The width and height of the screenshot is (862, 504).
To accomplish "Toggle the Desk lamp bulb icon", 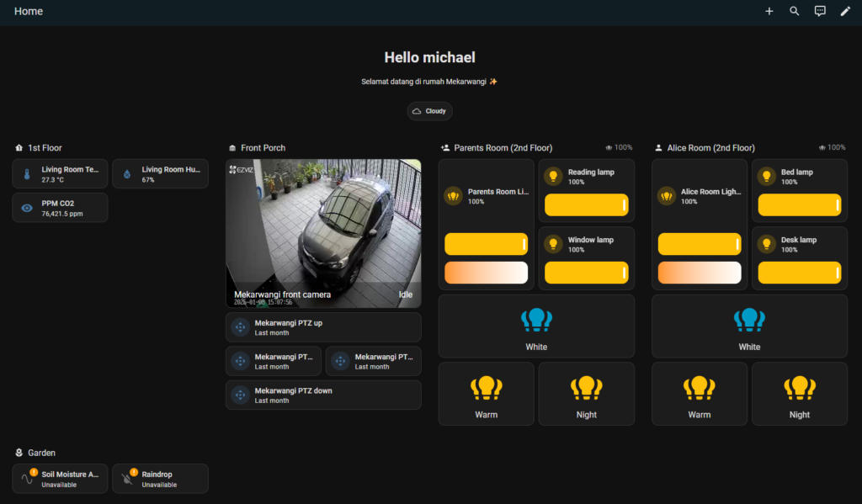I will click(766, 244).
